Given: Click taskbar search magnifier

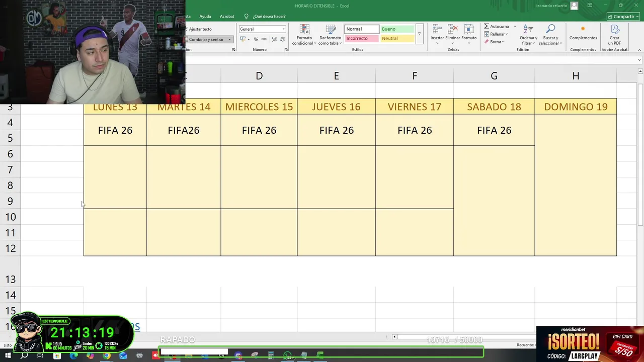Looking at the screenshot, I should 24,355.
